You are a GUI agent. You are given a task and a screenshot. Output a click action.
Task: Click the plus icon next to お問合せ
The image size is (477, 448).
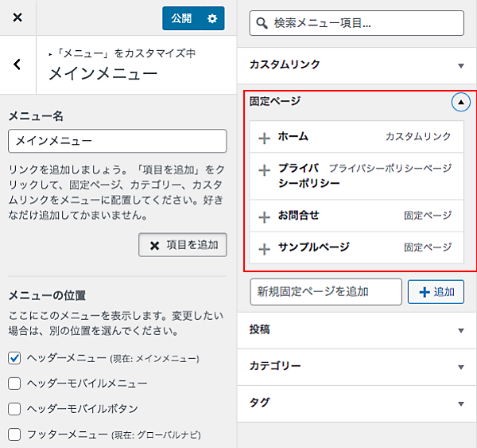coord(265,216)
